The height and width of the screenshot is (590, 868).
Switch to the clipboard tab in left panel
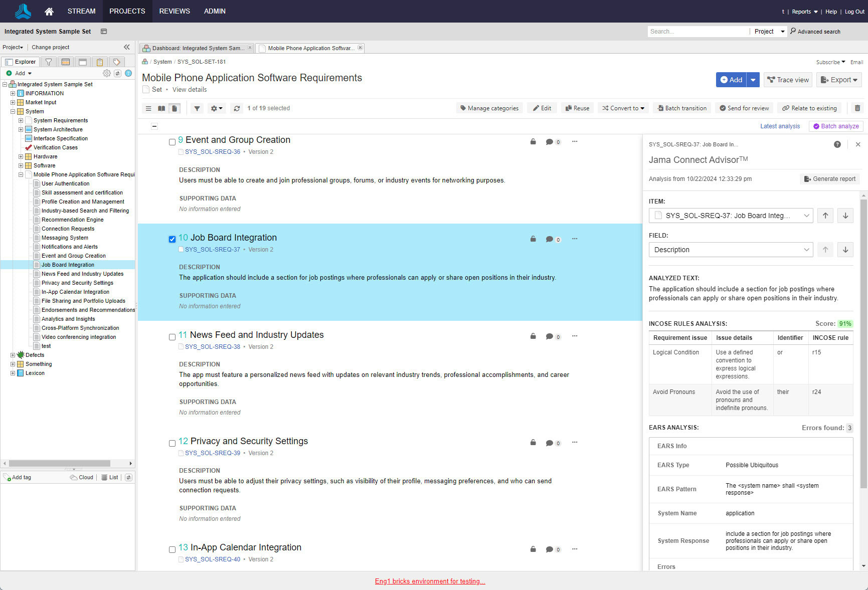coord(100,62)
